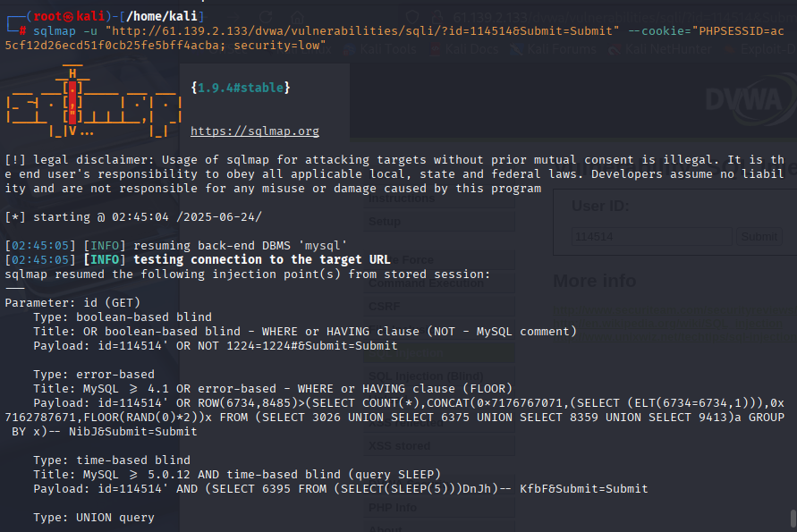
Task: Open Kali Tools bookmark in browser
Action: pos(380,49)
